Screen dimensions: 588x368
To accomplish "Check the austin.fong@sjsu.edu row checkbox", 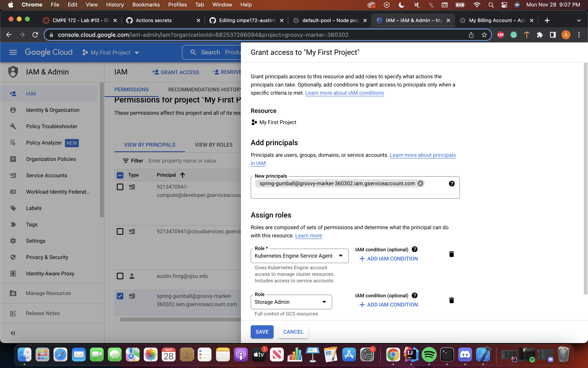I will pyautogui.click(x=120, y=276).
